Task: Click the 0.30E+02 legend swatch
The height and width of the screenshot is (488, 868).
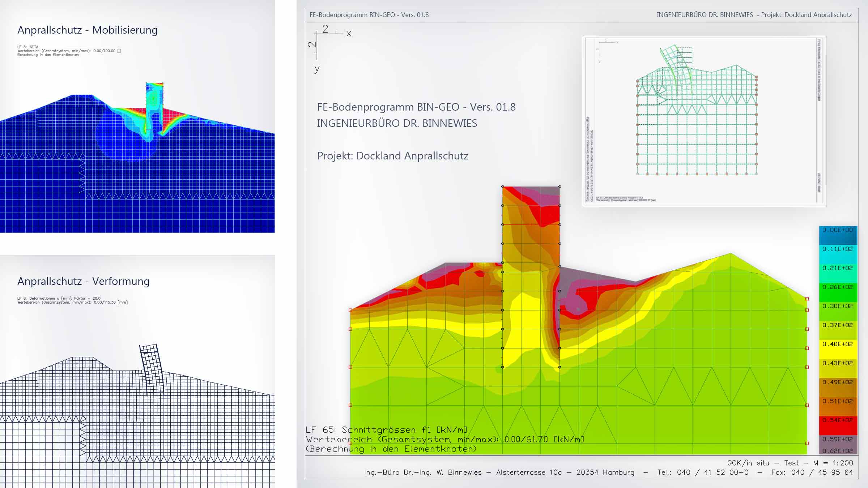Action: click(838, 312)
